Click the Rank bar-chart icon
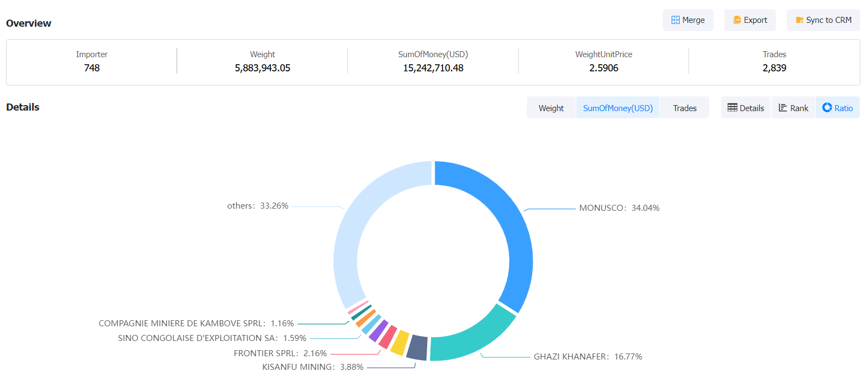Viewport: 868px width, 378px height. coord(783,108)
